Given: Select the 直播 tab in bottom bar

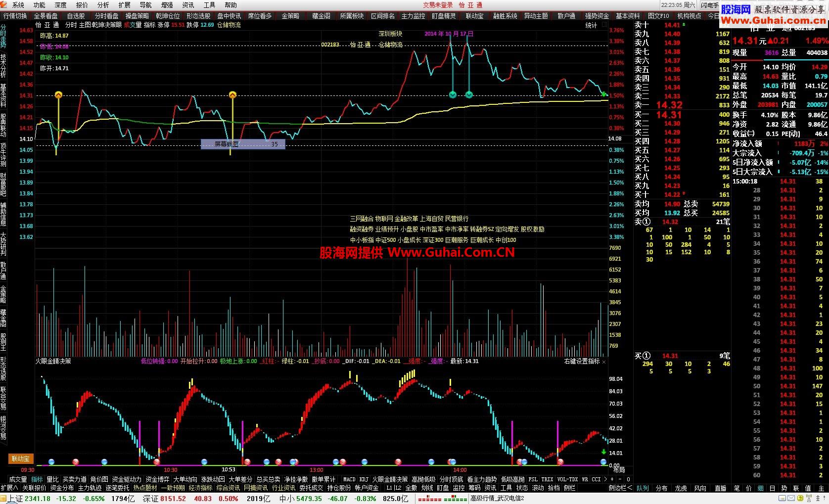Looking at the screenshot, I should click(720, 488).
